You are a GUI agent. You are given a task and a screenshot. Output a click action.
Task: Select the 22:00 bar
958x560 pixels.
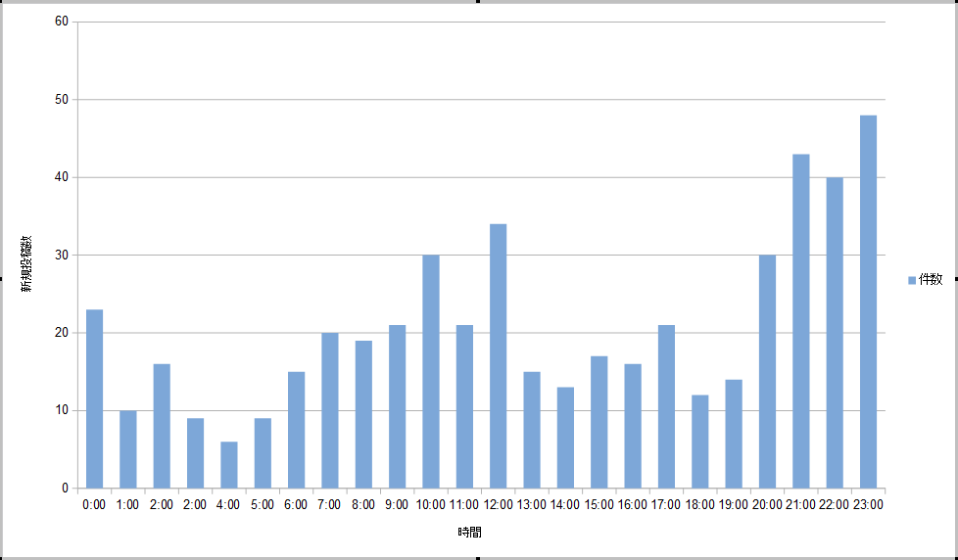[834, 333]
